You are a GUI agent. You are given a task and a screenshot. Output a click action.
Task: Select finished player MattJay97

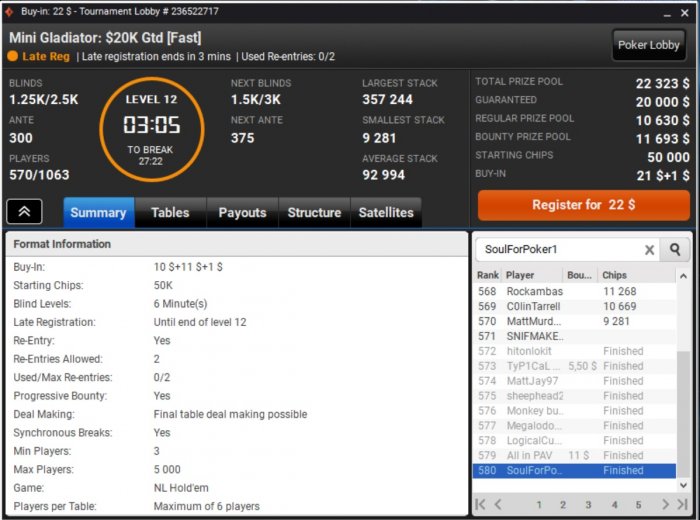575,381
